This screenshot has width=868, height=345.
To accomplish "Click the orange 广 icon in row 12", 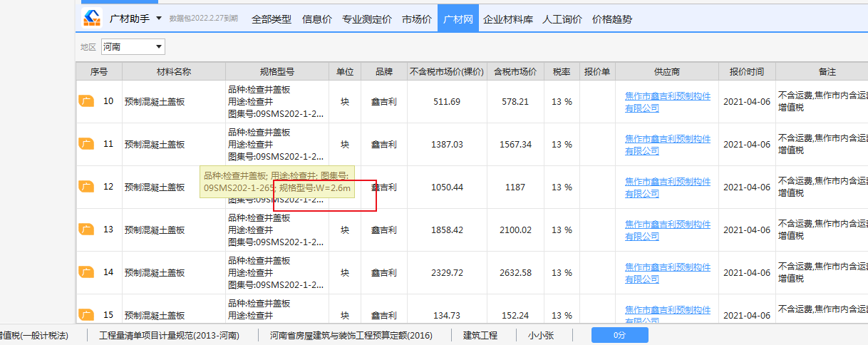I will coord(86,187).
